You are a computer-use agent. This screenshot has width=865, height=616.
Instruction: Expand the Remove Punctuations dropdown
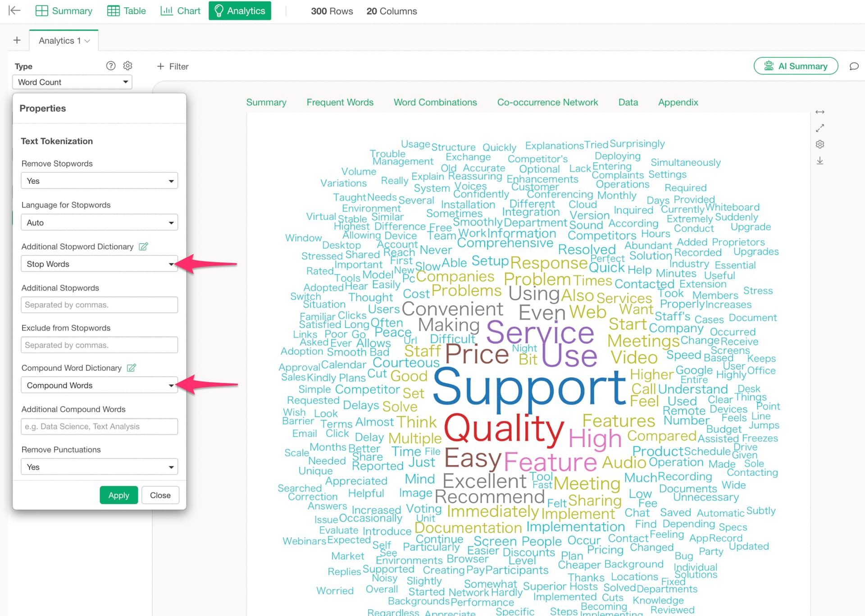(x=99, y=467)
